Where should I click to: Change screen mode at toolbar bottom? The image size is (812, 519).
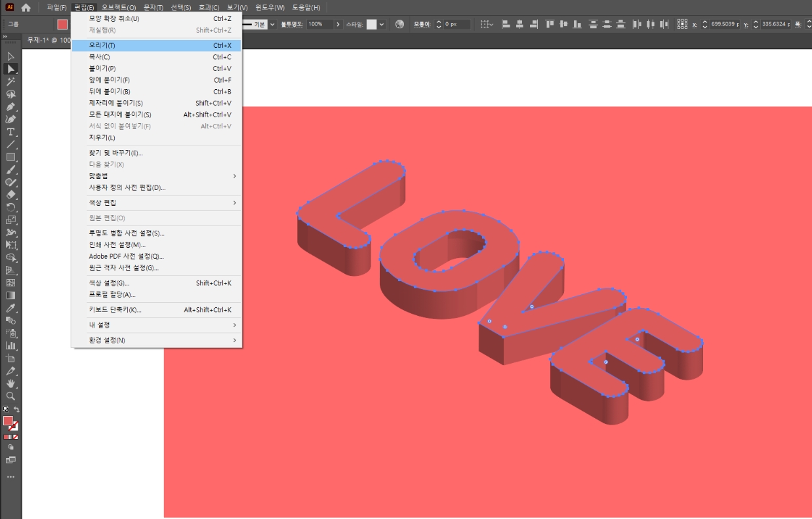10,460
